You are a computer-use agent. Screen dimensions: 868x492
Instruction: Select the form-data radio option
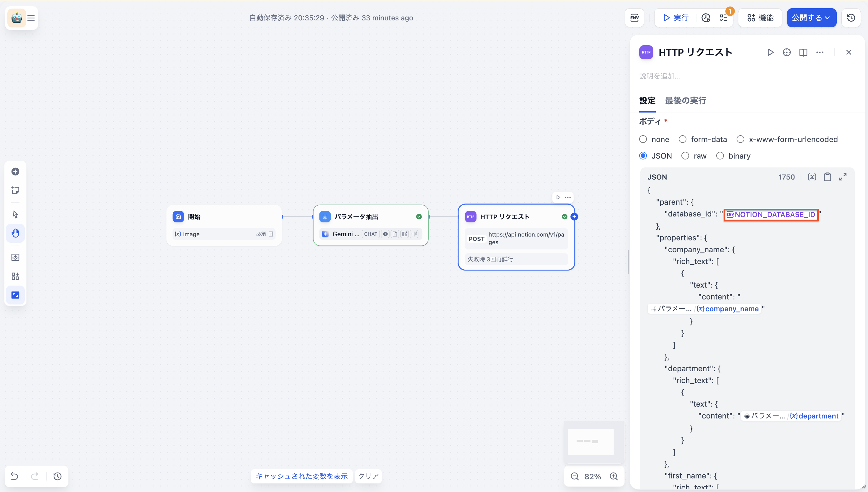click(683, 139)
